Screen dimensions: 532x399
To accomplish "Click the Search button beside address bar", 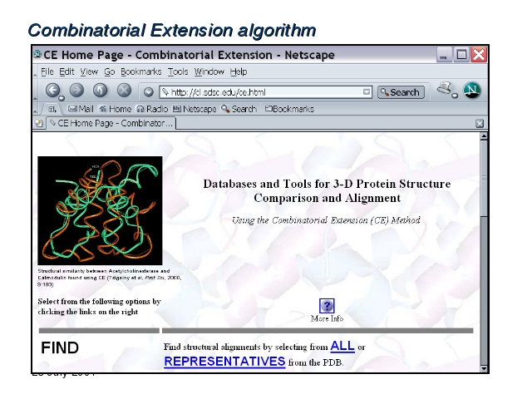I will click(x=401, y=92).
